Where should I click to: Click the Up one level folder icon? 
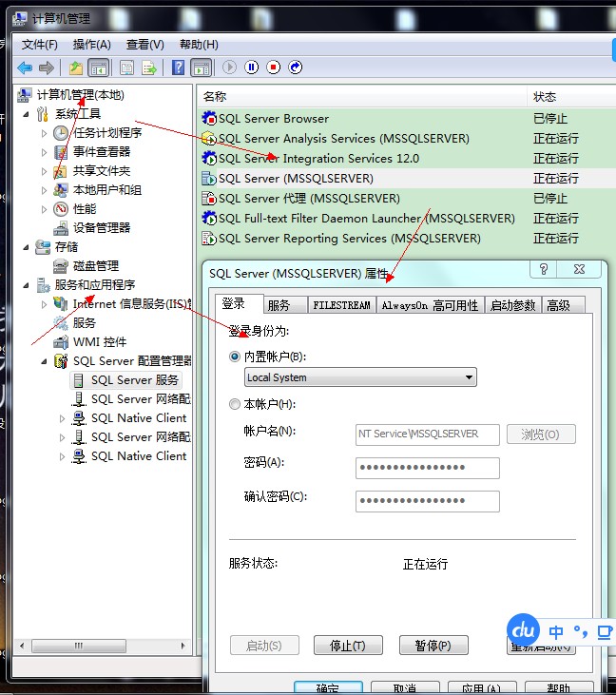[76, 68]
